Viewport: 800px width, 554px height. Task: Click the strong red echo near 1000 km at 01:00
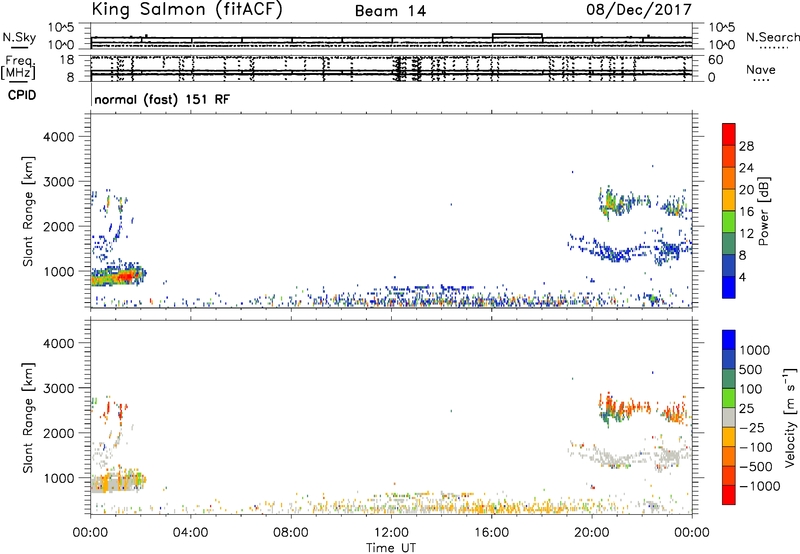tap(125, 276)
